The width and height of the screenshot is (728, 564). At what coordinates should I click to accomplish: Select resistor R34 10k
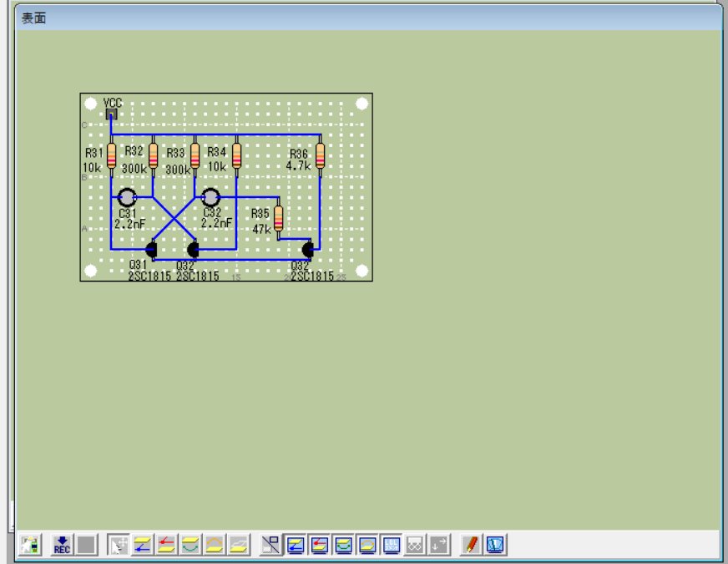(x=237, y=155)
